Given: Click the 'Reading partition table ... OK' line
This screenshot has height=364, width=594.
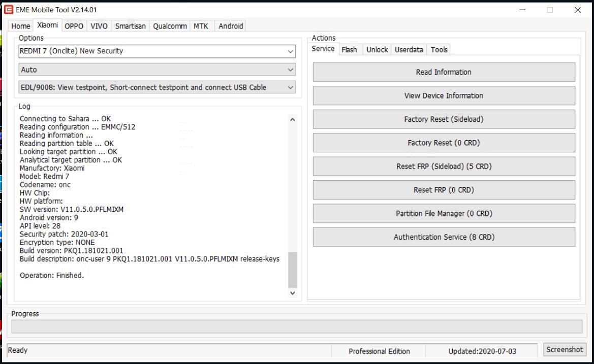Looking at the screenshot, I should coord(67,143).
